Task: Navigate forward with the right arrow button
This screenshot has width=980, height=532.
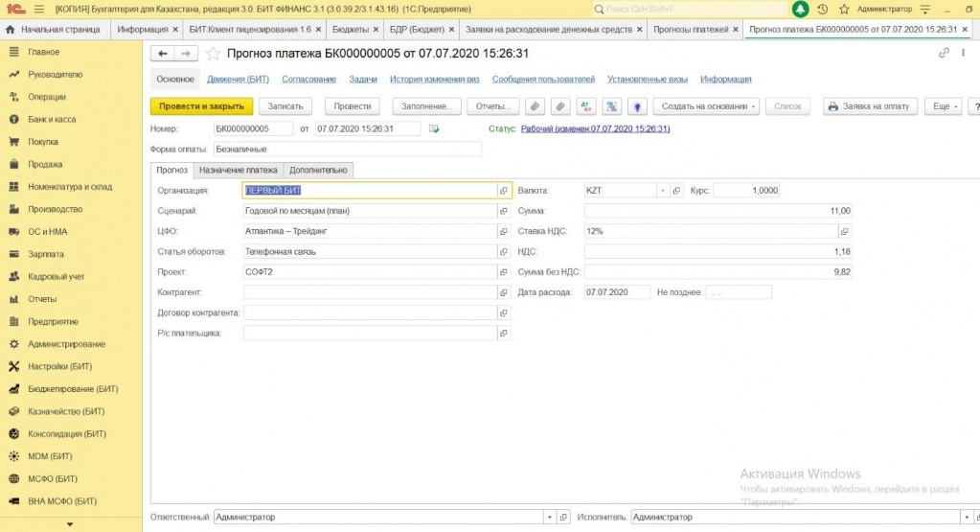Action: tap(186, 54)
